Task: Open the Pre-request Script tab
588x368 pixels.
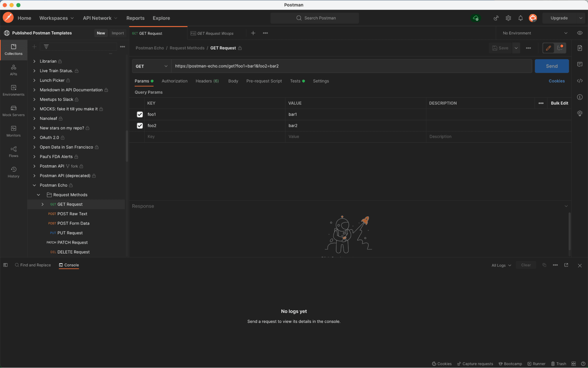Action: [x=264, y=81]
